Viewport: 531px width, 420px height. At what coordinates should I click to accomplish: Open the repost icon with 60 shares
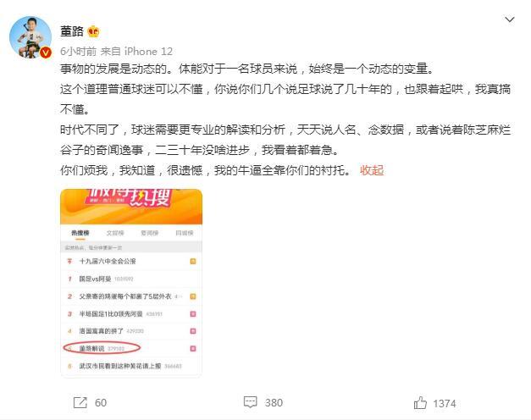80,402
